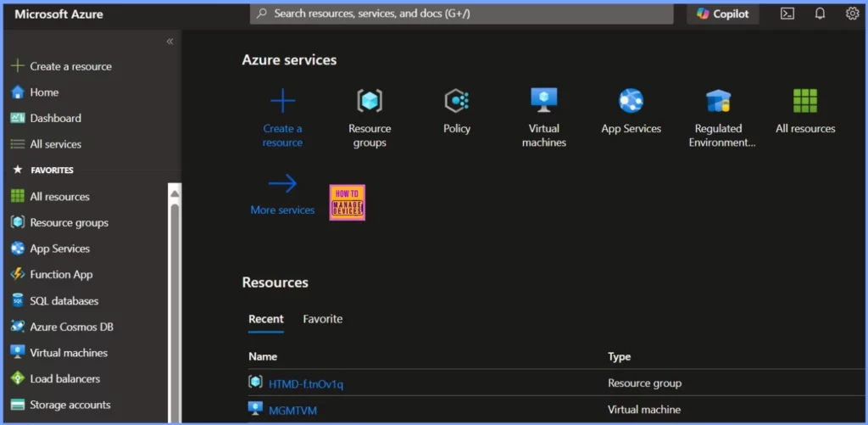Select Dashboard label in the sidebar menu
This screenshot has width=868, height=425.
click(55, 118)
